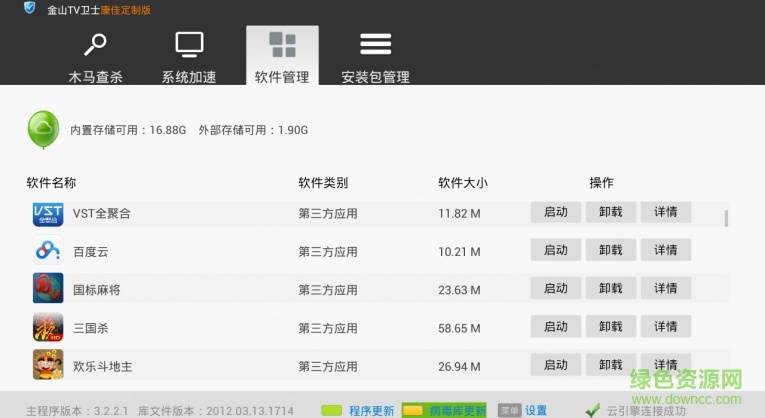Click the 欢乐斗地主 app icon
765x418 pixels.
click(x=48, y=364)
